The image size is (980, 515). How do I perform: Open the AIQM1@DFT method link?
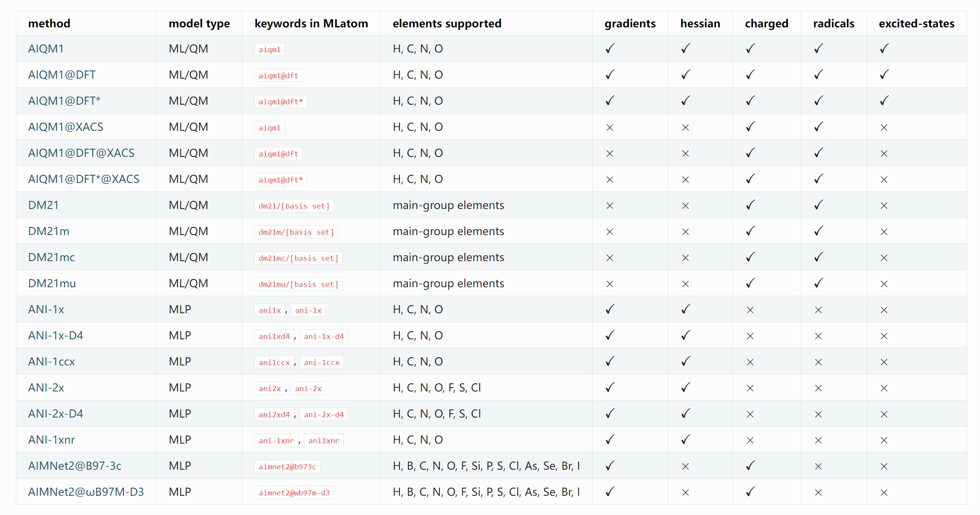62,75
